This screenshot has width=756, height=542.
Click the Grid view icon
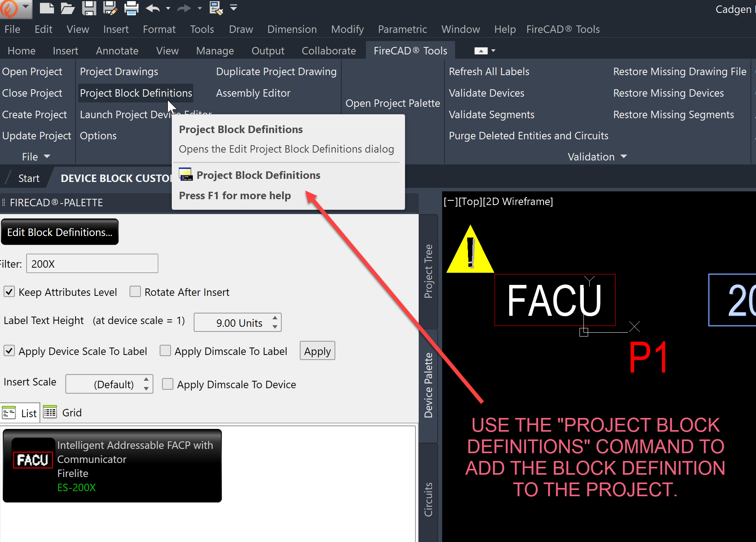50,412
